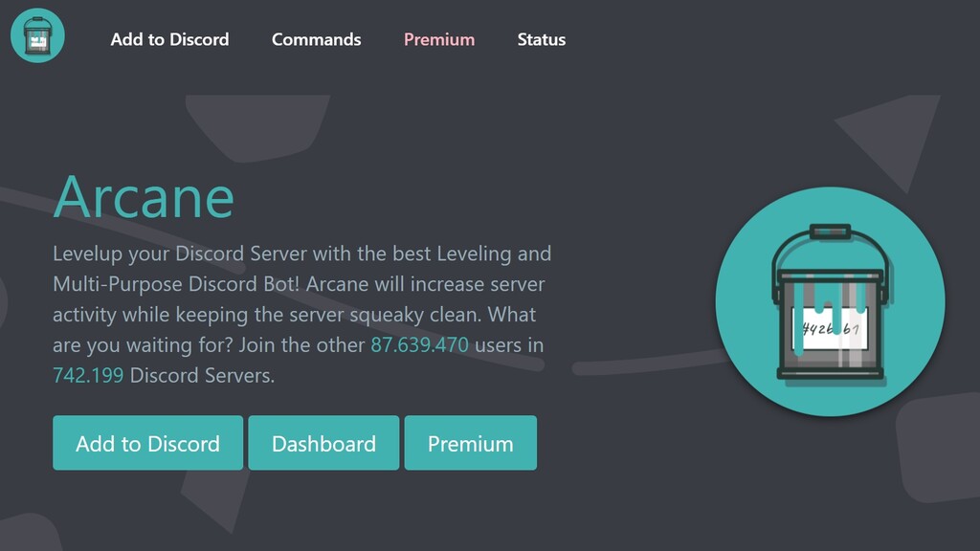Open the Status page from navbar
The width and height of the screenshot is (980, 551).
pos(541,39)
